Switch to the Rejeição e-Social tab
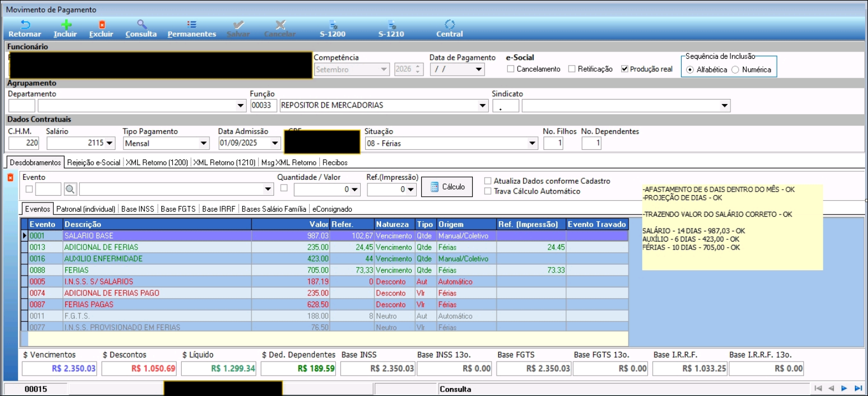 (93, 162)
